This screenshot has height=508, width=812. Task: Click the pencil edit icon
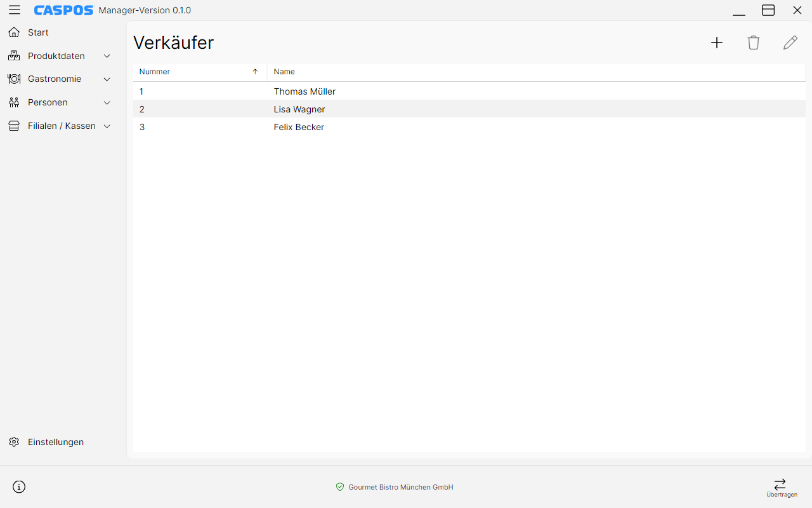(790, 43)
